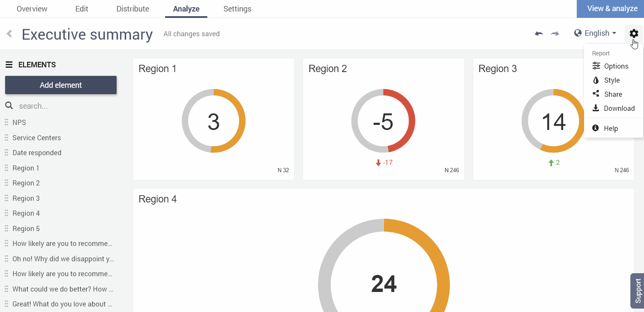Click the Add element button
The width and height of the screenshot is (644, 312).
click(61, 85)
